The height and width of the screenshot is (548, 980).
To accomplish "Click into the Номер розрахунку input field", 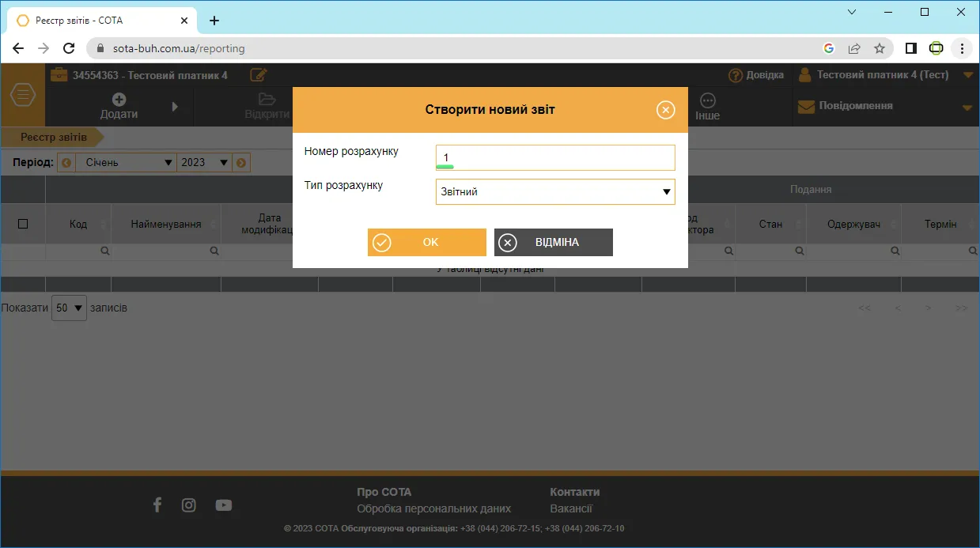I will (x=555, y=157).
